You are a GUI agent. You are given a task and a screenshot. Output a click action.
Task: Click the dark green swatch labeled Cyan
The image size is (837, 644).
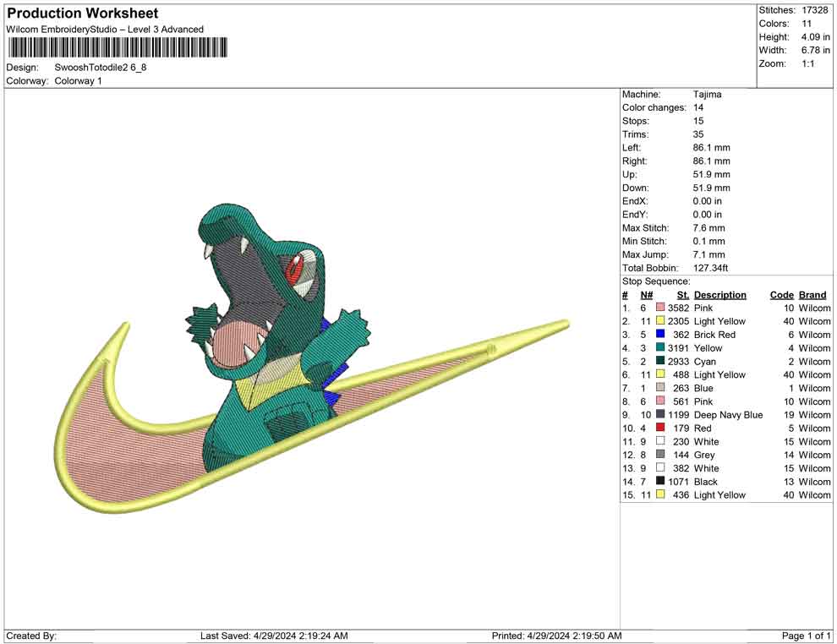[660, 361]
